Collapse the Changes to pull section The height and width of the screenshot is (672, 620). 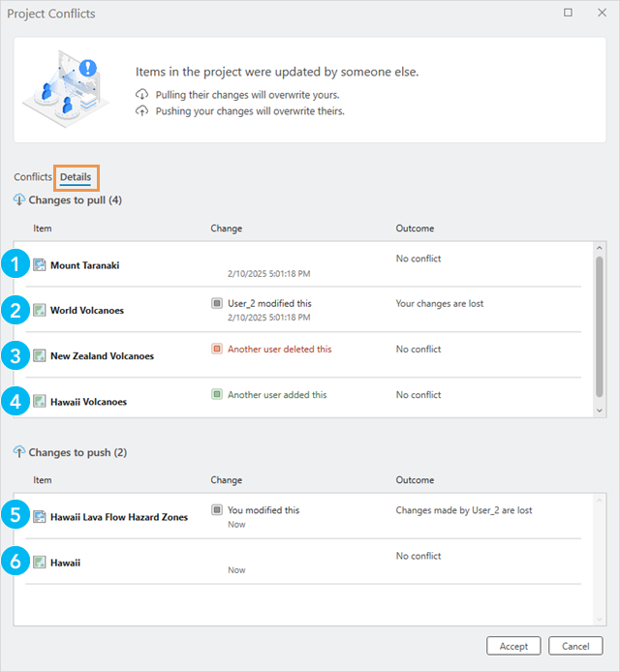(19, 199)
